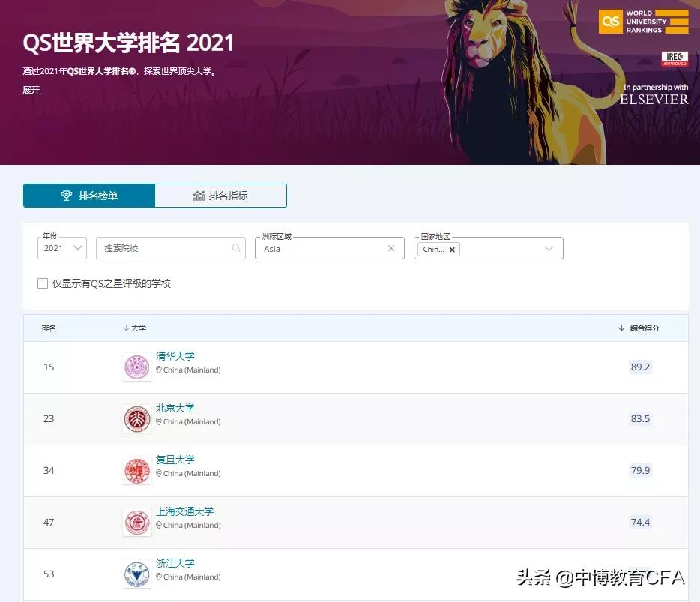Open the 洲际区域 region dropdown

point(330,248)
